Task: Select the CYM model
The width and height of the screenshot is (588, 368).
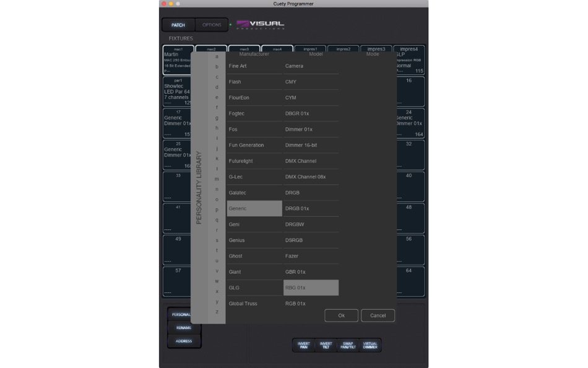Action: (311, 98)
